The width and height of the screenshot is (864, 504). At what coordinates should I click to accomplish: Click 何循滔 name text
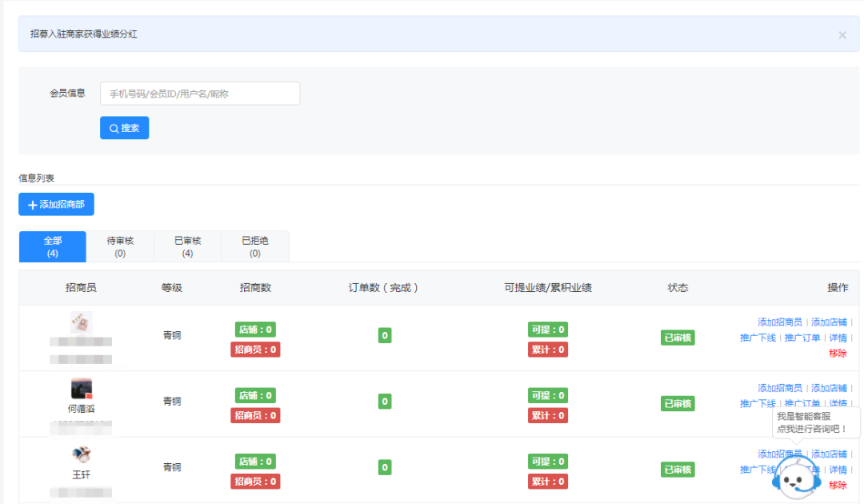81,409
